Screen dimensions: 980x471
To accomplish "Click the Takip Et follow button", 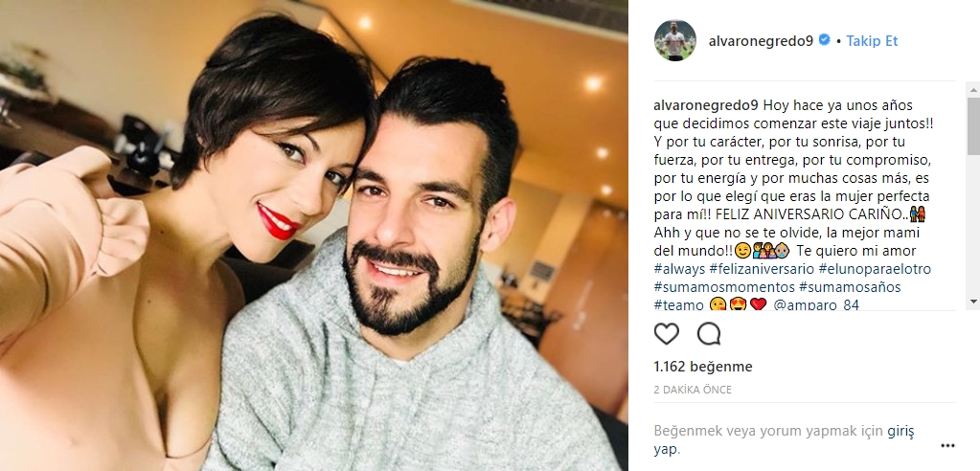I will 872,41.
